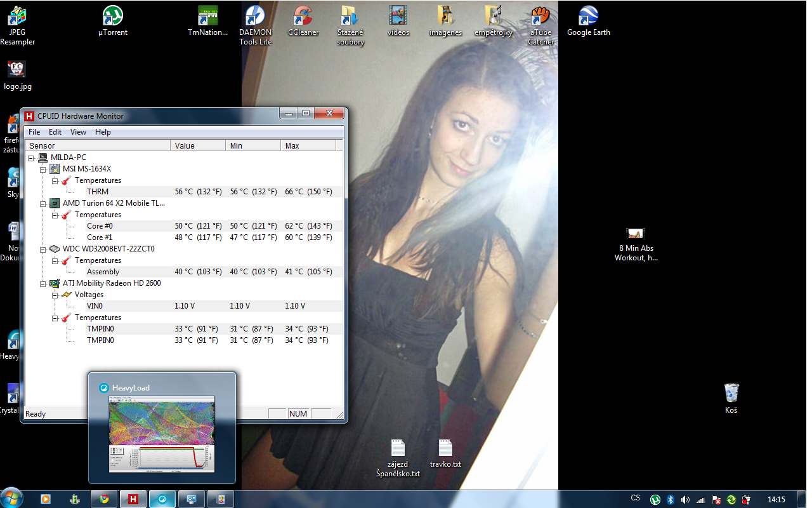This screenshot has height=508, width=812.
Task: Open the File menu
Action: click(34, 132)
